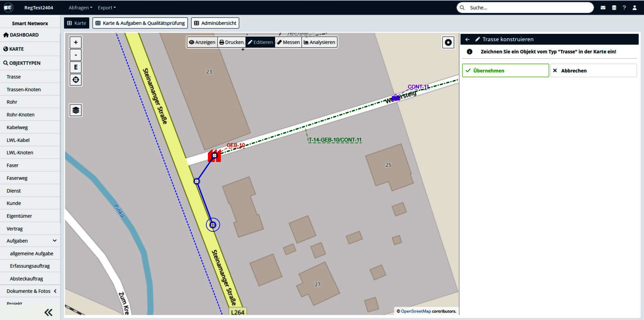The image size is (644, 320).
Task: Open DASHBOARD in the sidebar
Action: pyautogui.click(x=30, y=35)
